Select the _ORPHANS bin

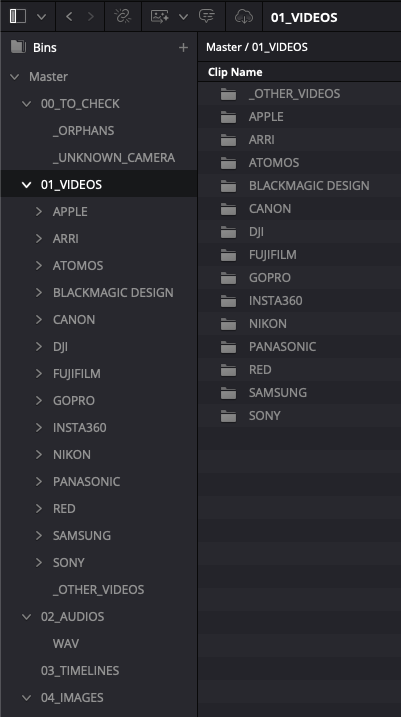pos(84,131)
